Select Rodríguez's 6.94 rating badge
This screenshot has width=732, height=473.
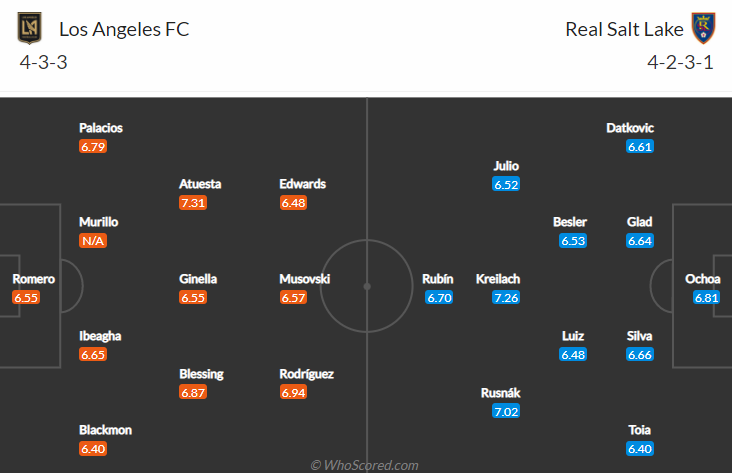click(293, 393)
